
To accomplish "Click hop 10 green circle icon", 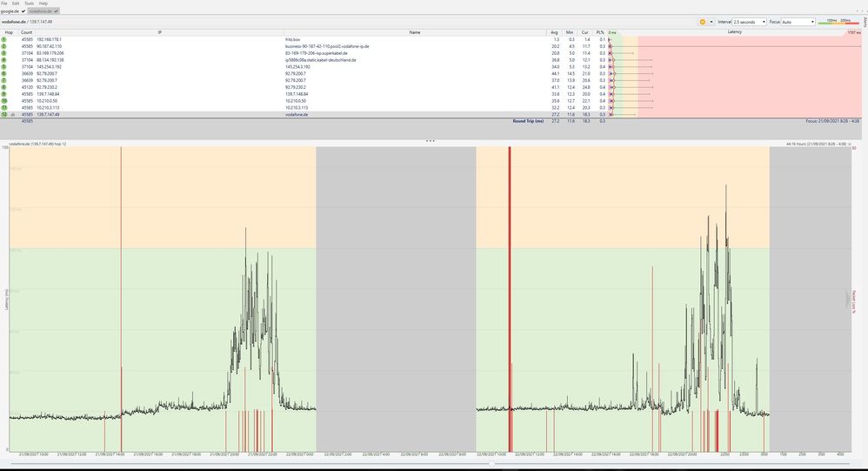I will click(3, 101).
